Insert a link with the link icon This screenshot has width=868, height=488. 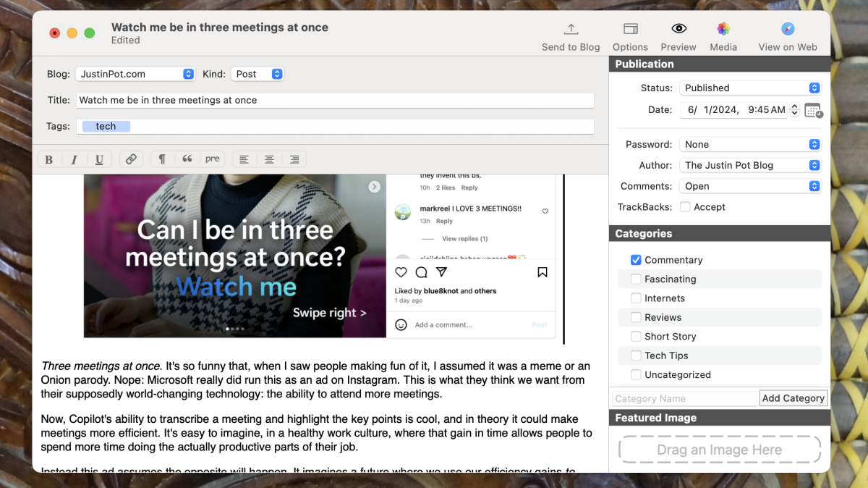coord(131,159)
